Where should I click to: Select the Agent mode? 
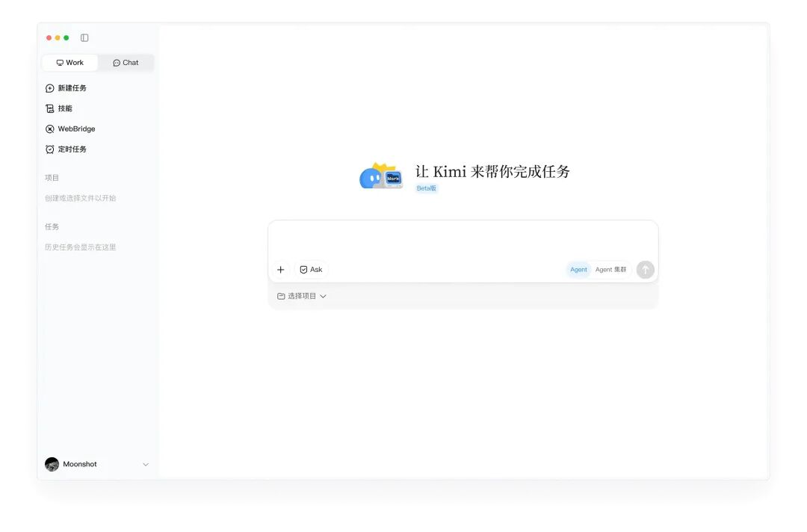[x=578, y=270]
